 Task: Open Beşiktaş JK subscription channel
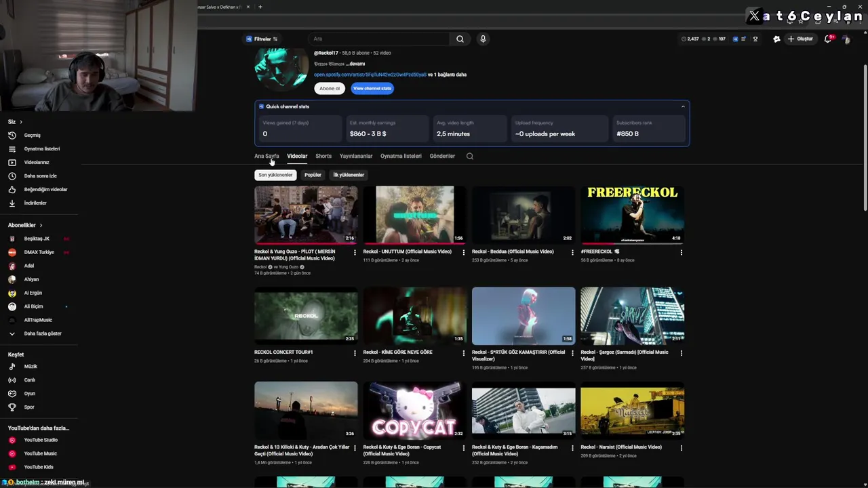[37, 239]
